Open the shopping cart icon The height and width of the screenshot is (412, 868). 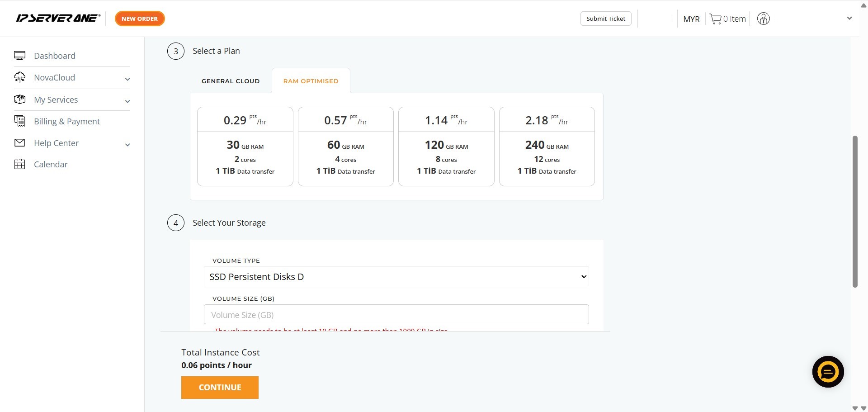point(715,19)
